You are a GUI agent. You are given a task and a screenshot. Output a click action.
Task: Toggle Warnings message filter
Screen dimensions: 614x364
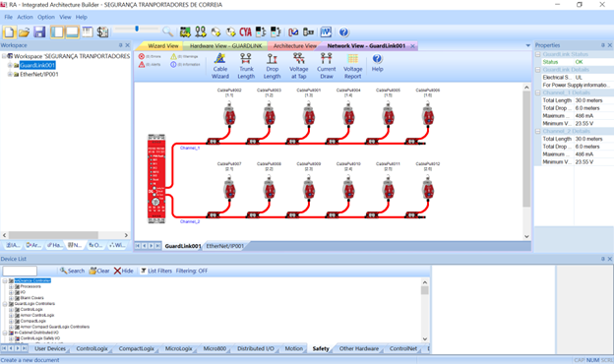184,56
